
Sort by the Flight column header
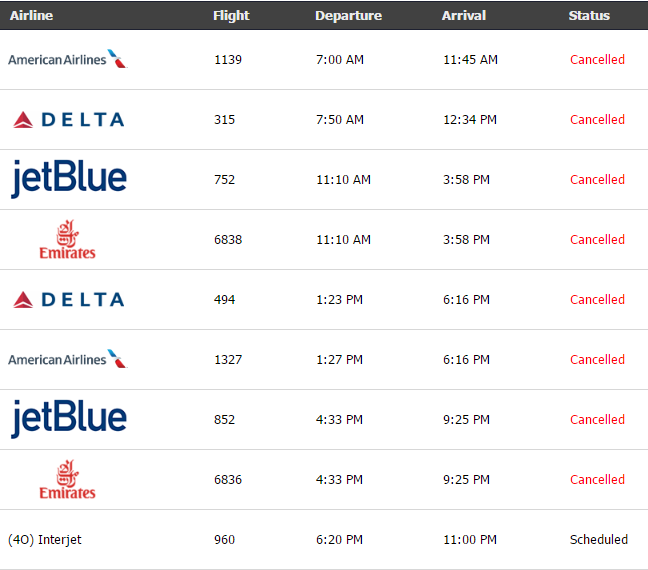click(231, 16)
